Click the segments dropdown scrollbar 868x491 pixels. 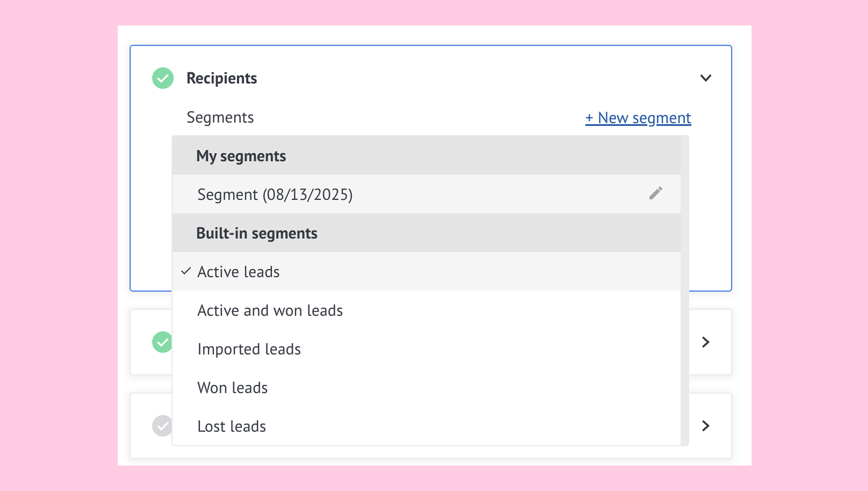pyautogui.click(x=685, y=290)
